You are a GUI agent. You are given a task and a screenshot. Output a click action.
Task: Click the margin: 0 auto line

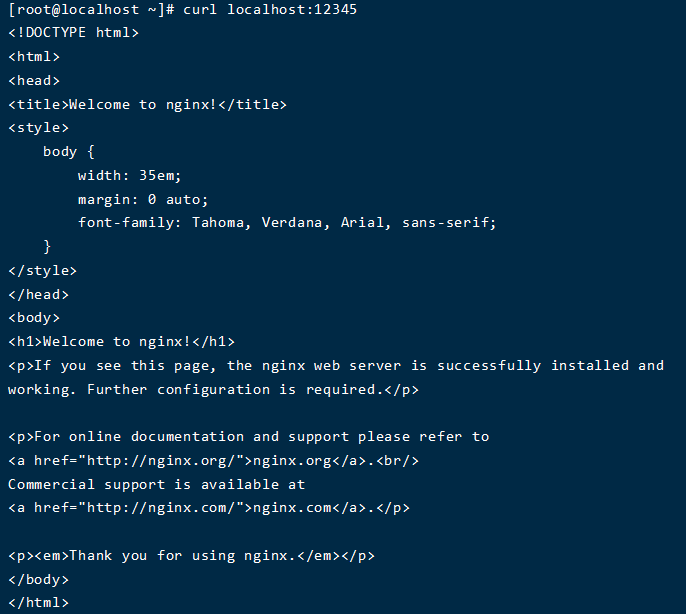pos(143,199)
